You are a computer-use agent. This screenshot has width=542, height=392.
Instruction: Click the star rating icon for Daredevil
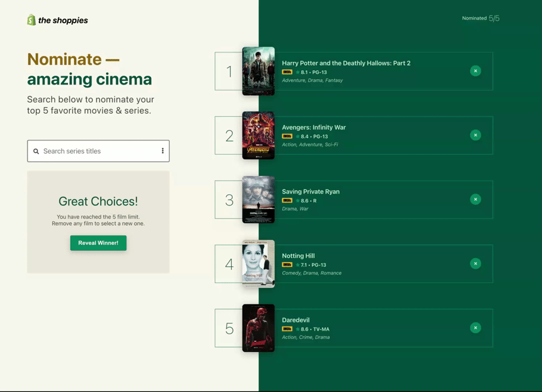coord(297,329)
